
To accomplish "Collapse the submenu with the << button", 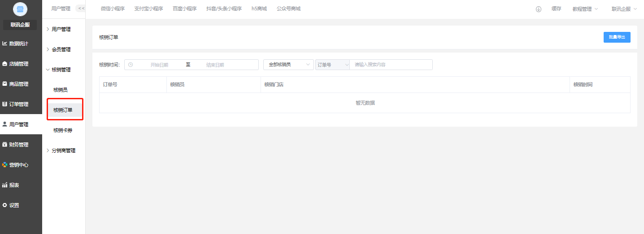I will coord(81,9).
